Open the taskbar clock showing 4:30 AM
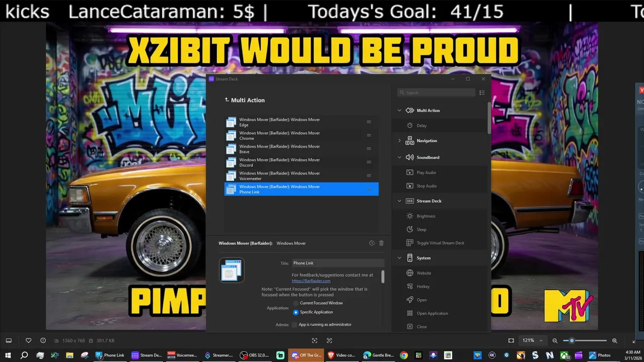644x362 pixels. coord(633,355)
